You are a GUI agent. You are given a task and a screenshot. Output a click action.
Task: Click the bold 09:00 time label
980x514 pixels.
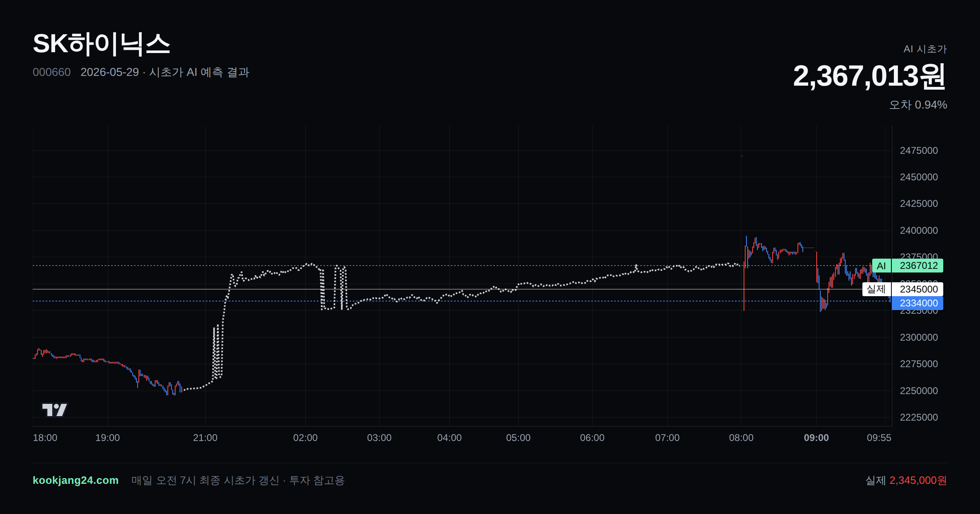(816, 438)
